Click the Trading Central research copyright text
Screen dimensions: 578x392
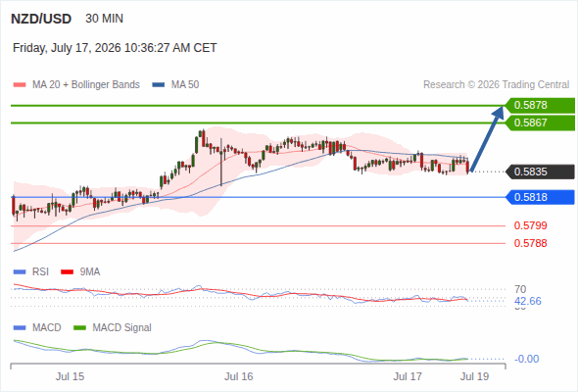click(x=496, y=85)
